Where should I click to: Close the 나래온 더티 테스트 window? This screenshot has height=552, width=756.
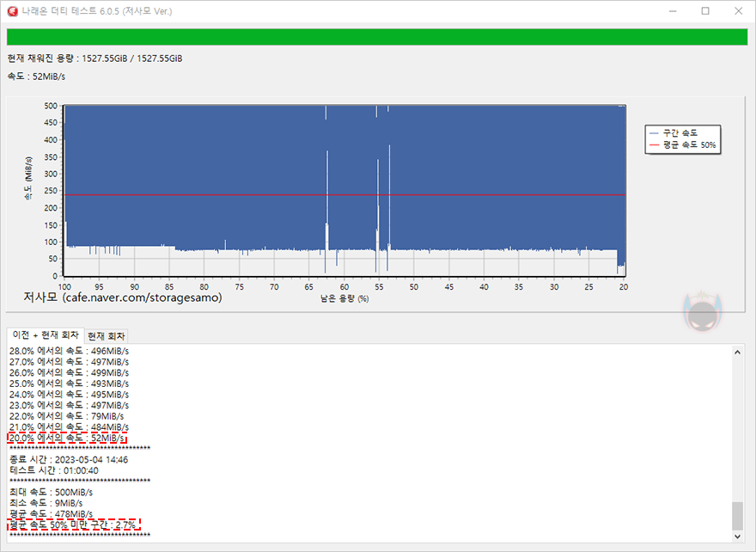[x=738, y=11]
